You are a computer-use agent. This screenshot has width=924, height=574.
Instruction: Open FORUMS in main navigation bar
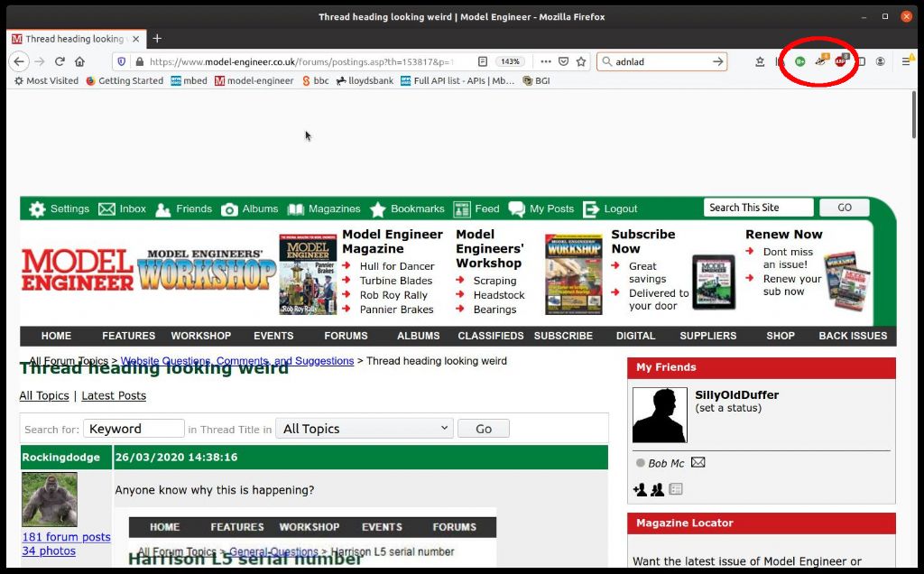tap(346, 336)
